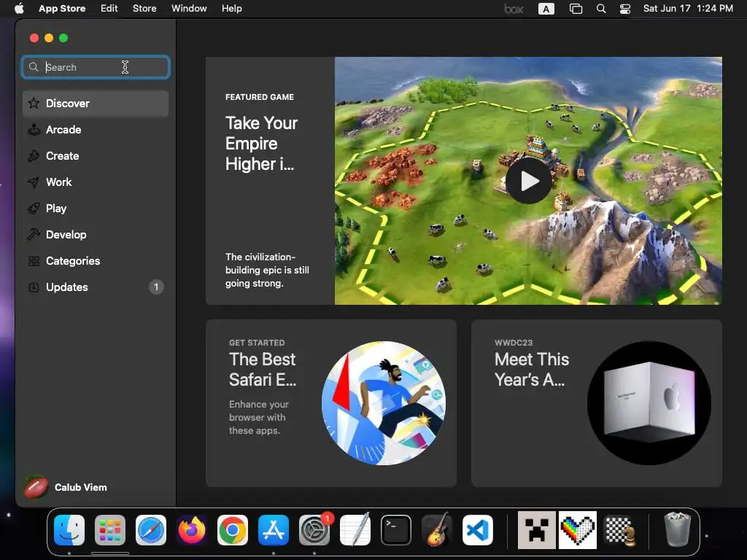747x560 pixels.
Task: Click the WWDC23 label
Action: [514, 343]
